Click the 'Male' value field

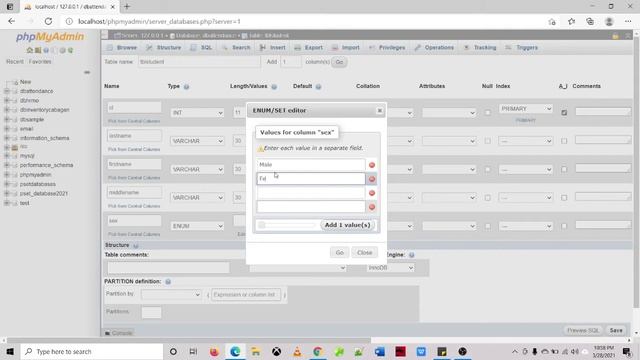pos(311,164)
